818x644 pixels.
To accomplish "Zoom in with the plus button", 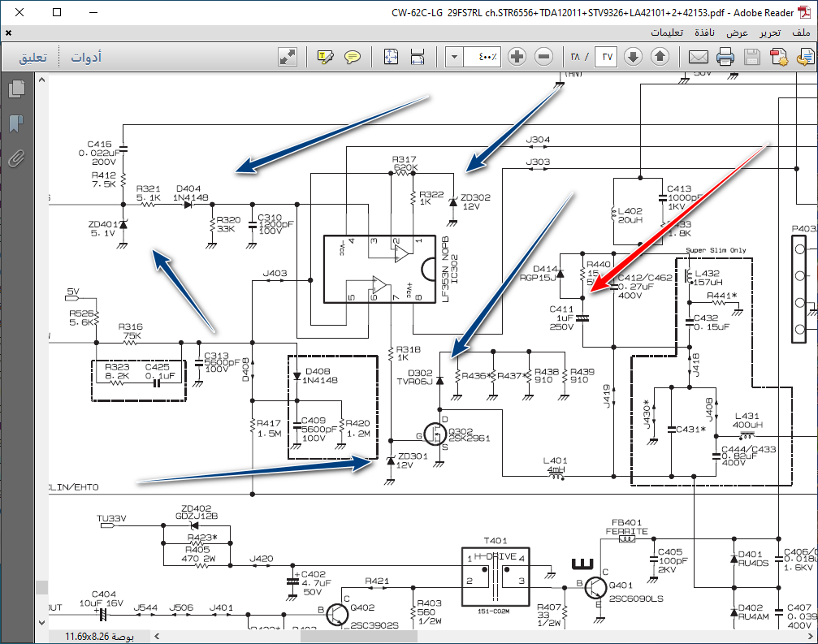I will 517,56.
